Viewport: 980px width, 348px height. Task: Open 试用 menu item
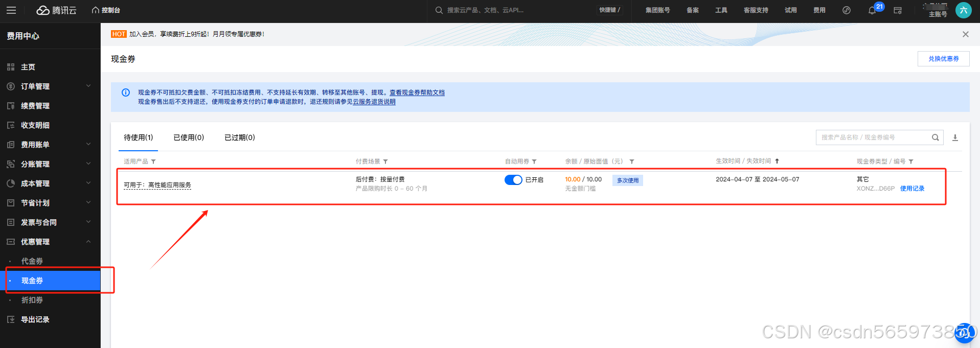[x=791, y=10]
